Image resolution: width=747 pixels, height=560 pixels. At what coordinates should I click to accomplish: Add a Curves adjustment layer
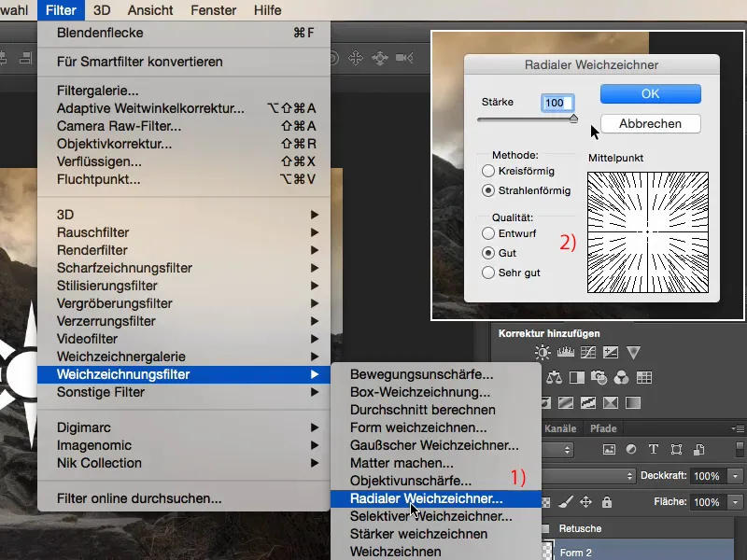(587, 353)
